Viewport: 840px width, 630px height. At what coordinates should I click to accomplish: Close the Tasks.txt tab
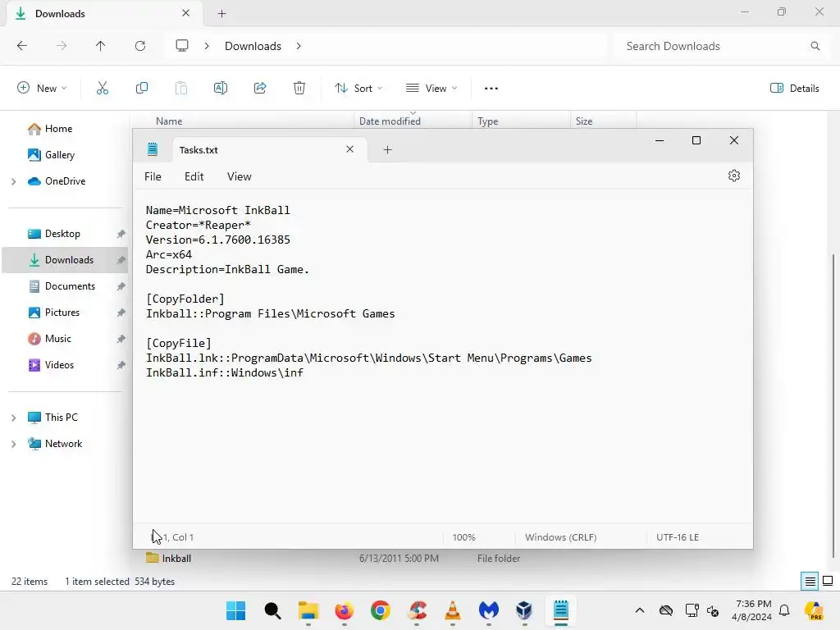349,149
